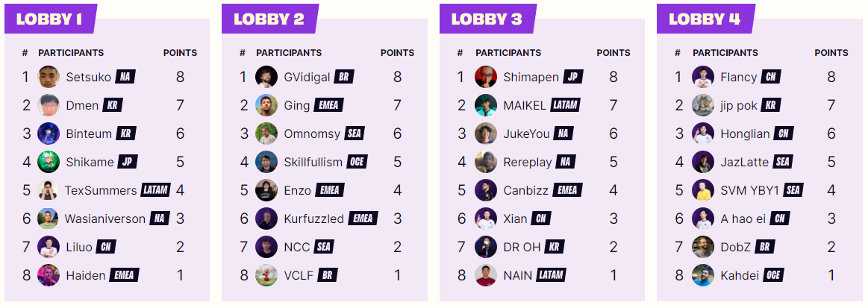Click MAIKEL's avatar in Lobby 3
The width and height of the screenshot is (868, 308).
[x=486, y=105]
